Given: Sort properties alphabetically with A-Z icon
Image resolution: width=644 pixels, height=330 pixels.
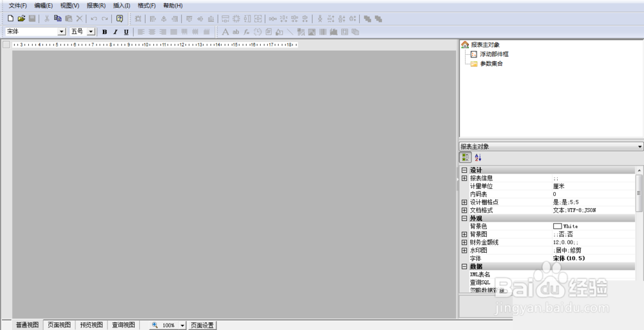Looking at the screenshot, I should (478, 157).
